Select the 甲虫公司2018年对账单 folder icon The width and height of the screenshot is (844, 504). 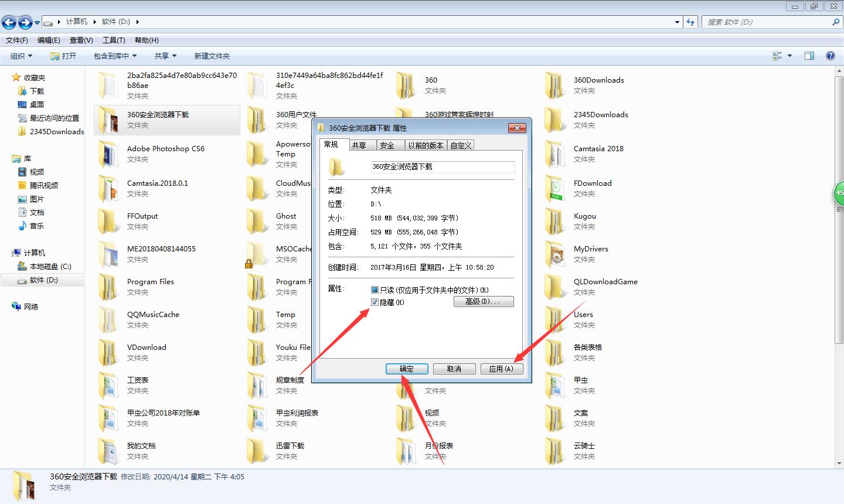[x=108, y=418]
